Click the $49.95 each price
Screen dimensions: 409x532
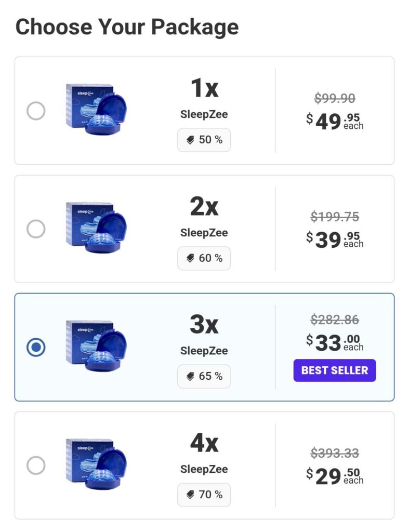coord(335,121)
